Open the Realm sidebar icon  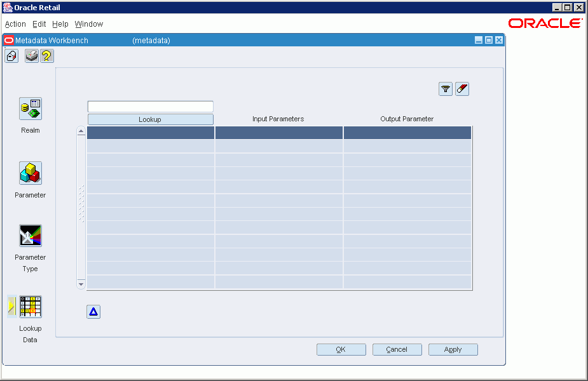(x=31, y=109)
